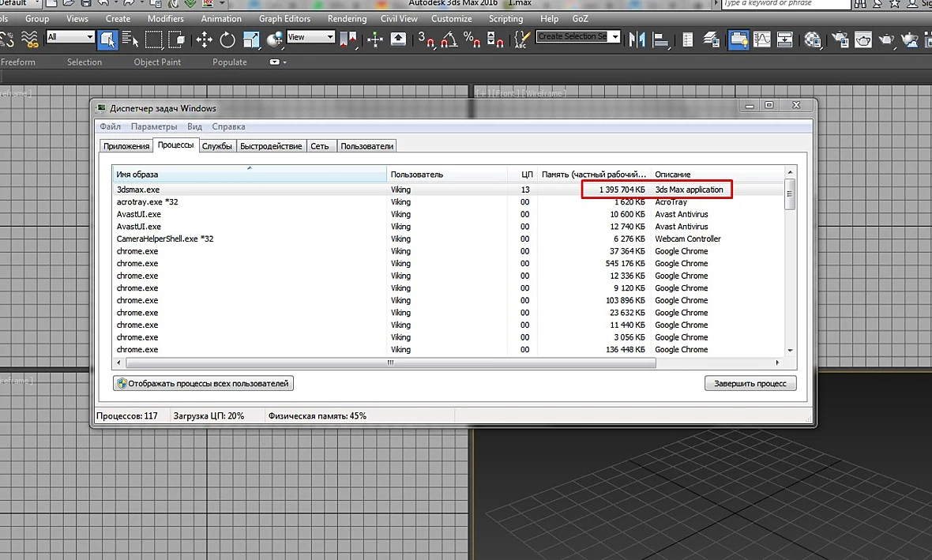932x560 pixels.
Task: Click the keyword search input field
Action: click(786, 4)
